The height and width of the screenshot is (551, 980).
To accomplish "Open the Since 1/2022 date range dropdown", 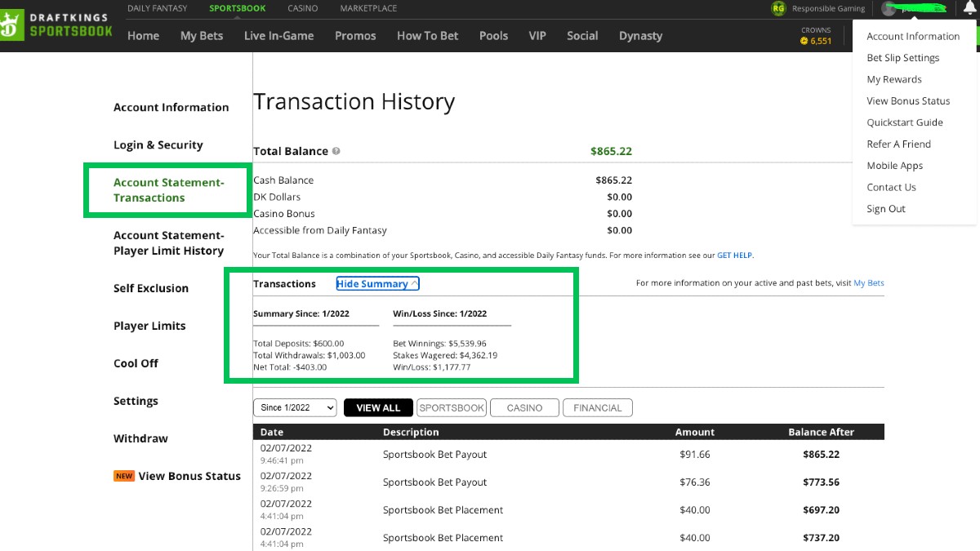I will pyautogui.click(x=295, y=407).
